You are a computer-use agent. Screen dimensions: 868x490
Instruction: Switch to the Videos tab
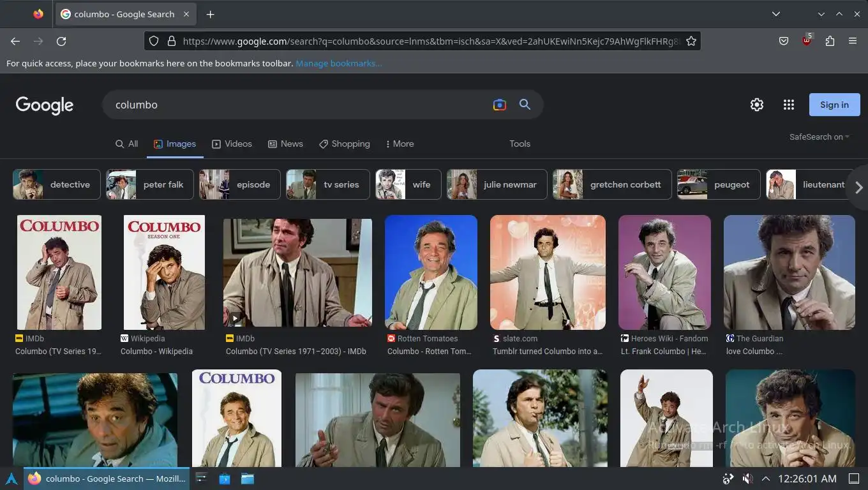click(232, 144)
